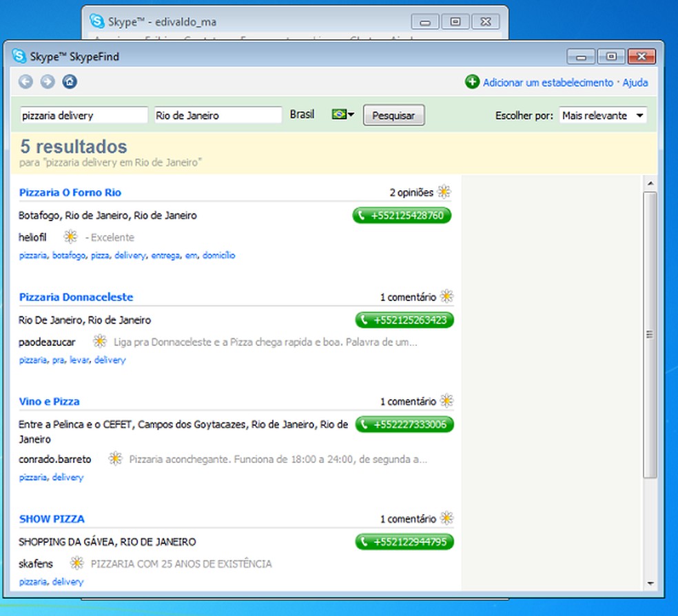
Task: Open Pizzaria O Forno Rio listing
Action: tap(70, 192)
